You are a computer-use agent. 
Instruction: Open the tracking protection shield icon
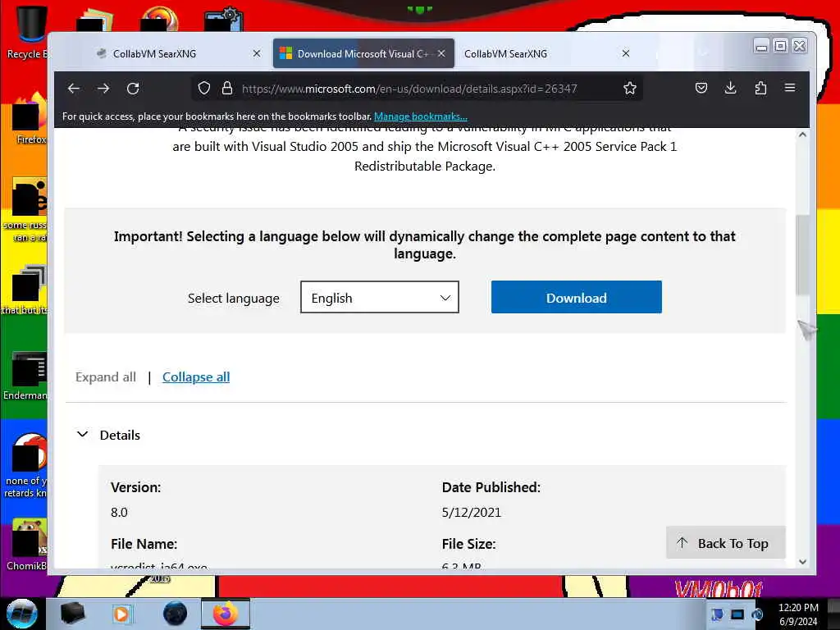(204, 88)
